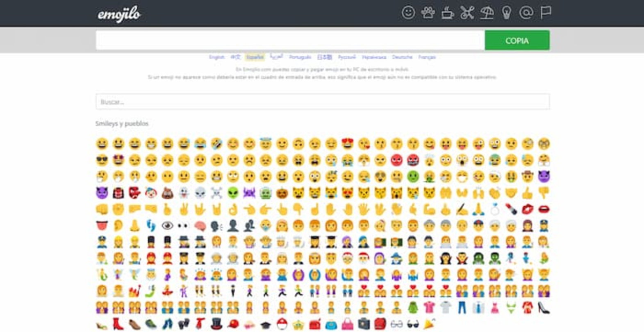Choose the clown face emoji

(x=151, y=193)
